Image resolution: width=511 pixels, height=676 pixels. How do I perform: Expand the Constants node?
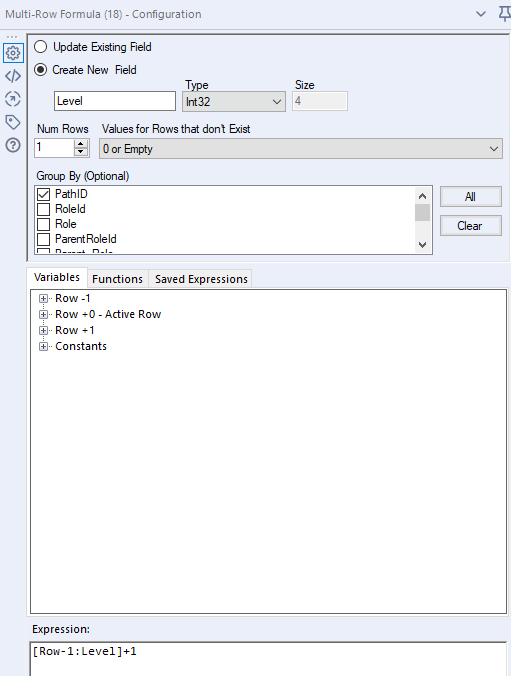[43, 346]
